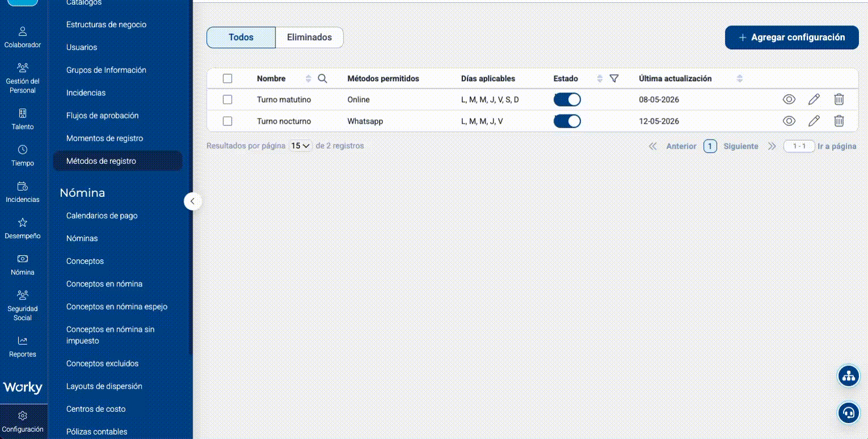Switch to the Eliminados tab

[x=309, y=37]
